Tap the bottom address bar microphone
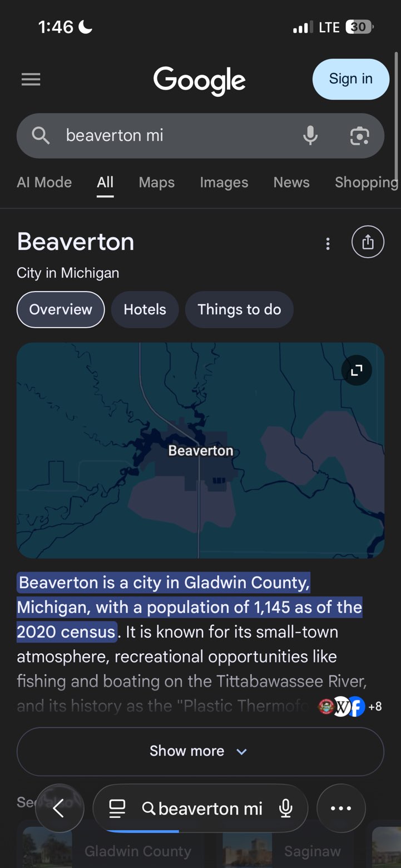 click(286, 808)
